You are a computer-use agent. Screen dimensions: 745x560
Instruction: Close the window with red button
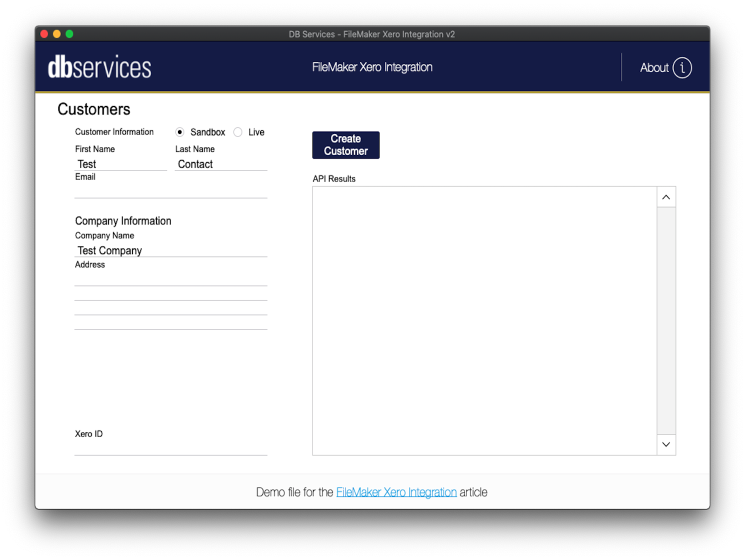44,34
